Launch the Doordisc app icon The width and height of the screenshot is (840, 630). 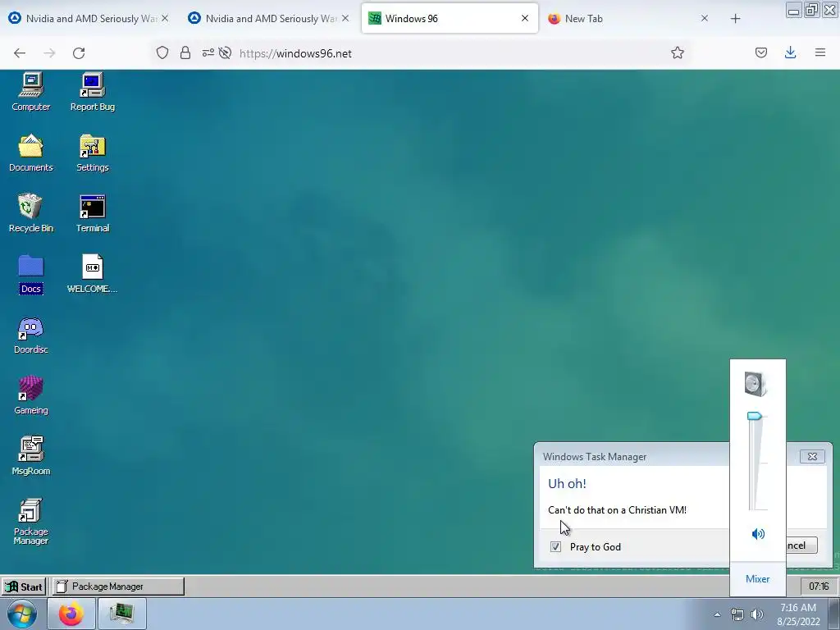coord(31,336)
